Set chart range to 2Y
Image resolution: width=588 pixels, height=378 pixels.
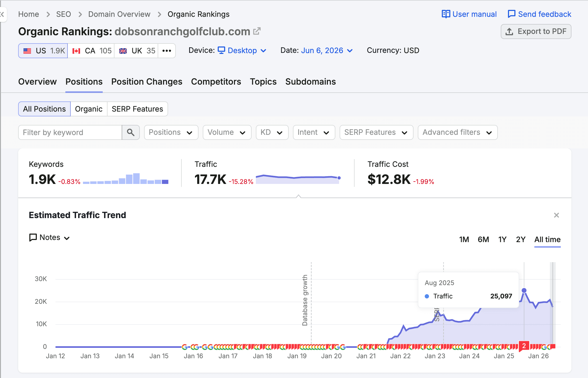coord(521,239)
